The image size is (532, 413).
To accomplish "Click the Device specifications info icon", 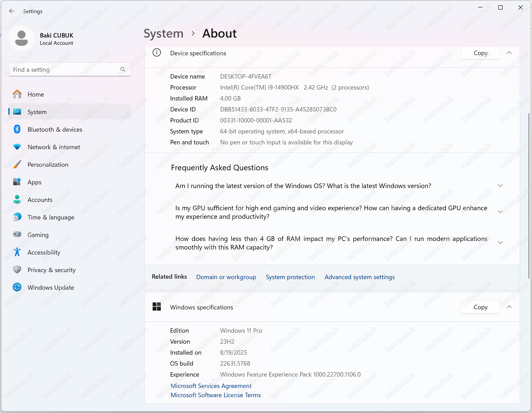I will click(x=157, y=53).
